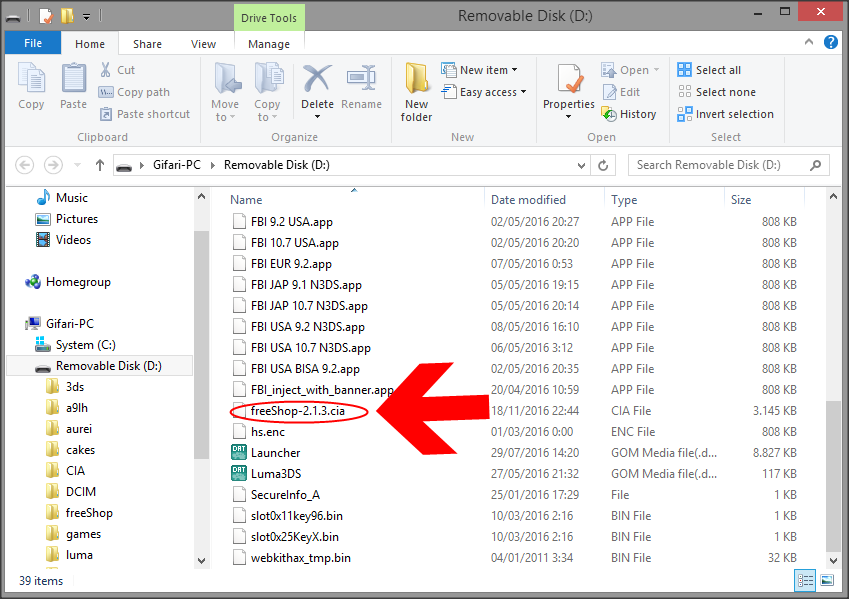Open file History
The width and height of the screenshot is (849, 599).
coord(629,114)
